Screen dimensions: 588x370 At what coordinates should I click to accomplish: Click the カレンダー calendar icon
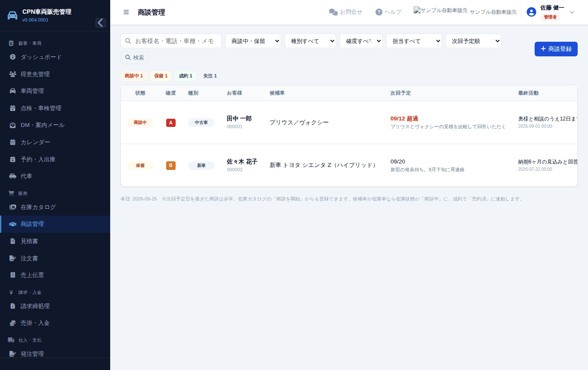point(12,142)
